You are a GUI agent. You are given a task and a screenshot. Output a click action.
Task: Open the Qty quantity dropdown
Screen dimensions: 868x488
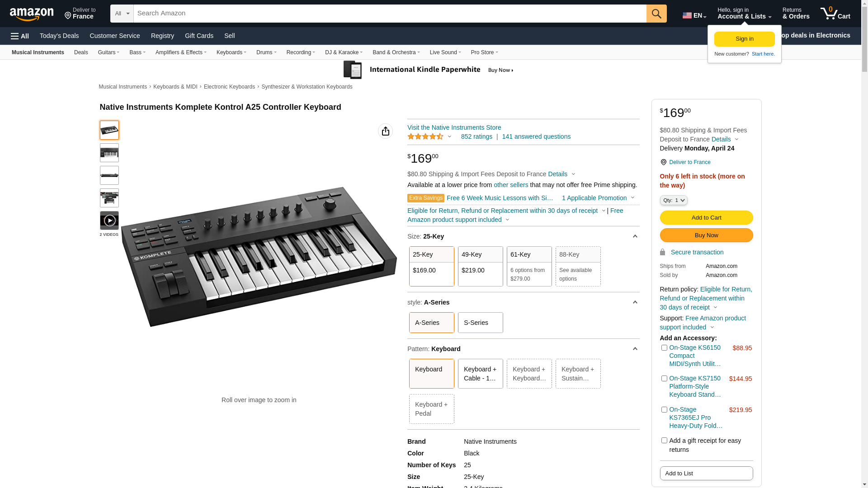pos(674,200)
